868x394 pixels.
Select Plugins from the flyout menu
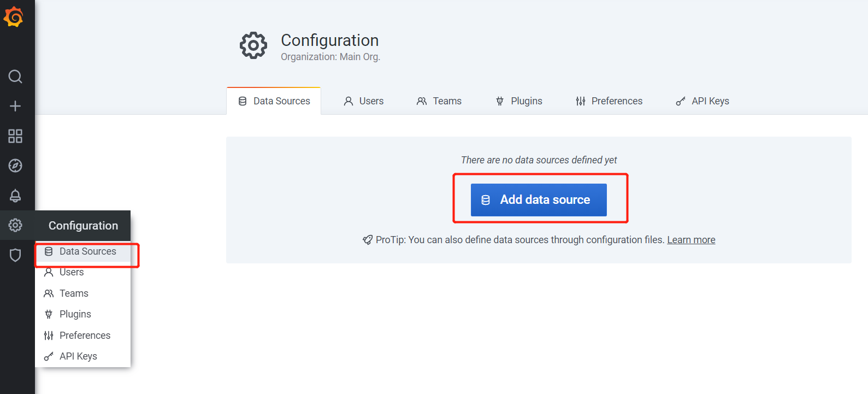click(x=75, y=314)
